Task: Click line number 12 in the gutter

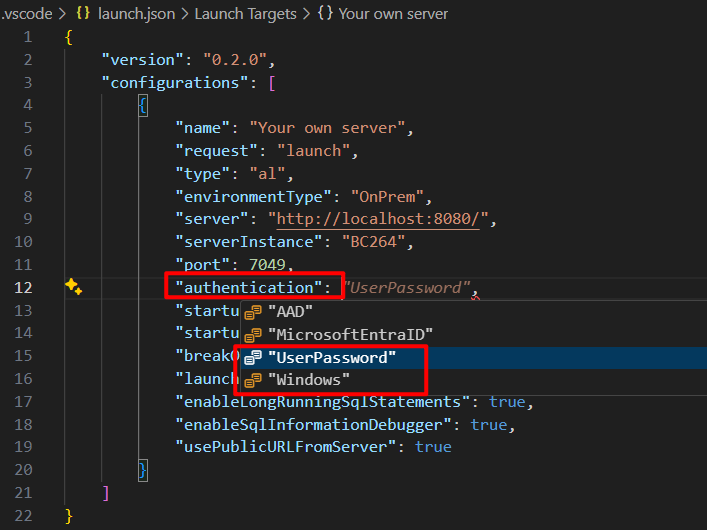Action: click(x=23, y=287)
